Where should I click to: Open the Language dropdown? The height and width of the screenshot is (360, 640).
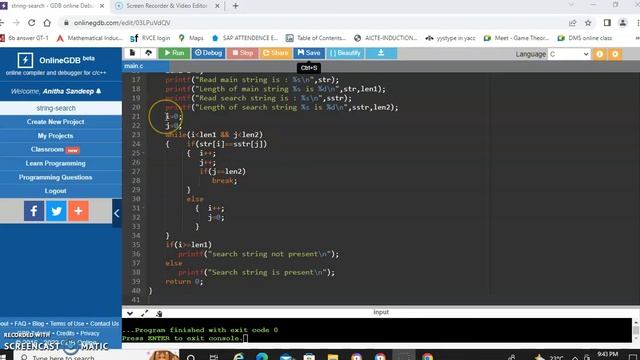569,54
